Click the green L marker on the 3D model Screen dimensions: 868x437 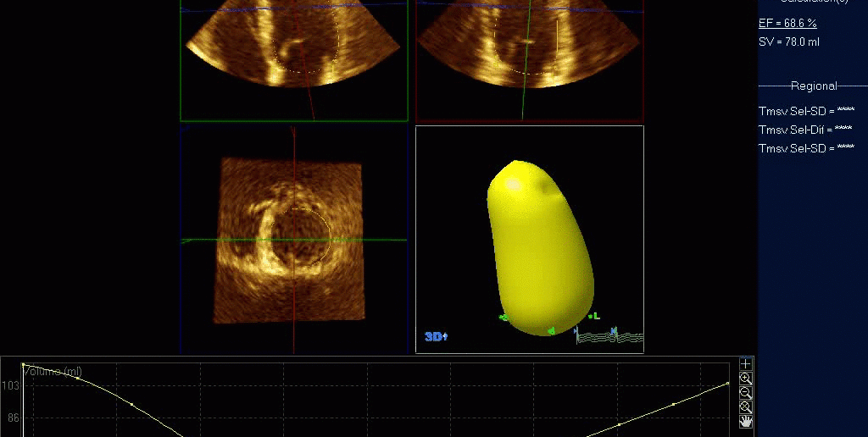click(594, 317)
